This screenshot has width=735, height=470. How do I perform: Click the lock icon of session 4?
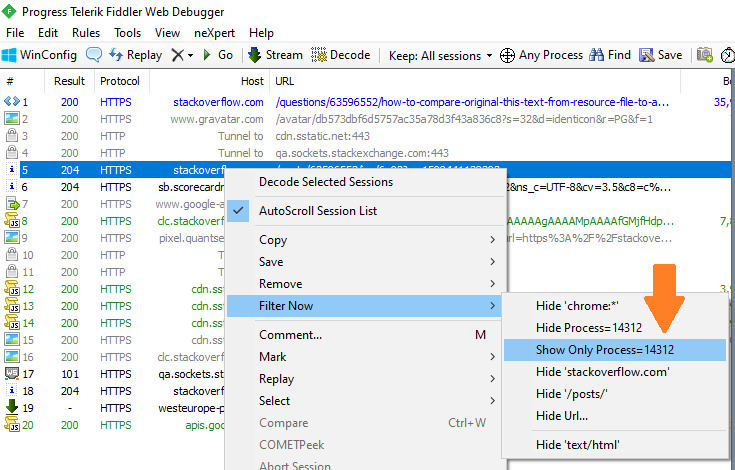click(x=12, y=153)
